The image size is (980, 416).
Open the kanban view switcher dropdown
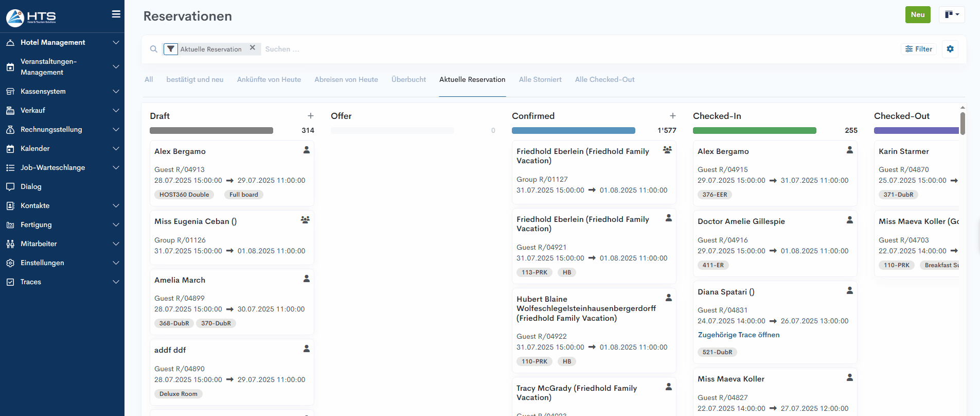click(x=951, y=14)
